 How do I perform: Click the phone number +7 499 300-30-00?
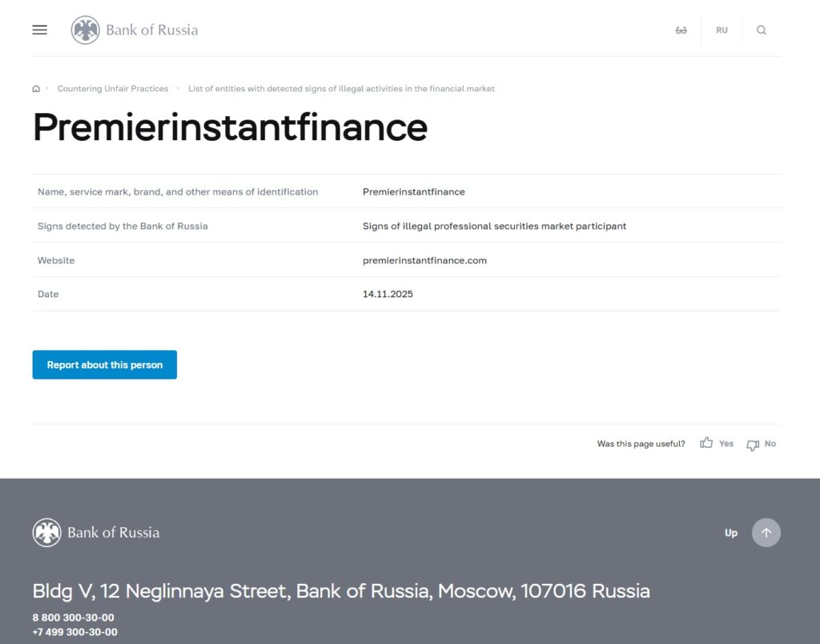pos(74,632)
